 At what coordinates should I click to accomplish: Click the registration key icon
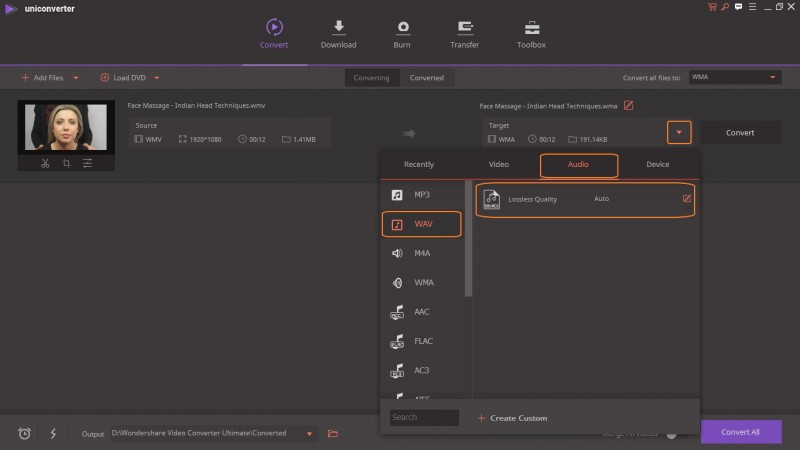[725, 7]
